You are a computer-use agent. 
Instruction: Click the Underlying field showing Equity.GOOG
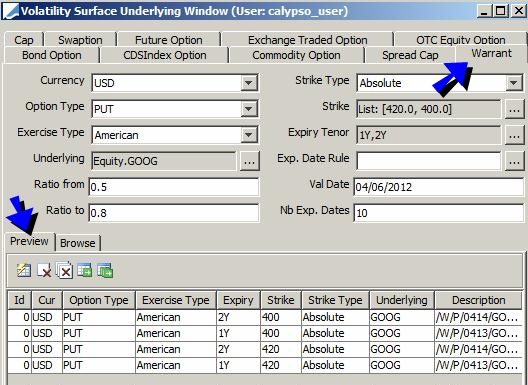click(164, 161)
